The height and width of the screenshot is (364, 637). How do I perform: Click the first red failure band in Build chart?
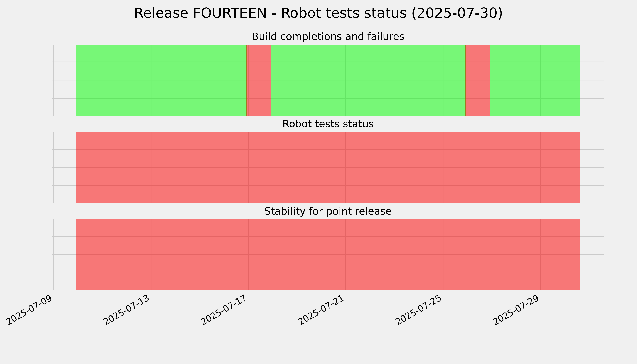coord(259,80)
